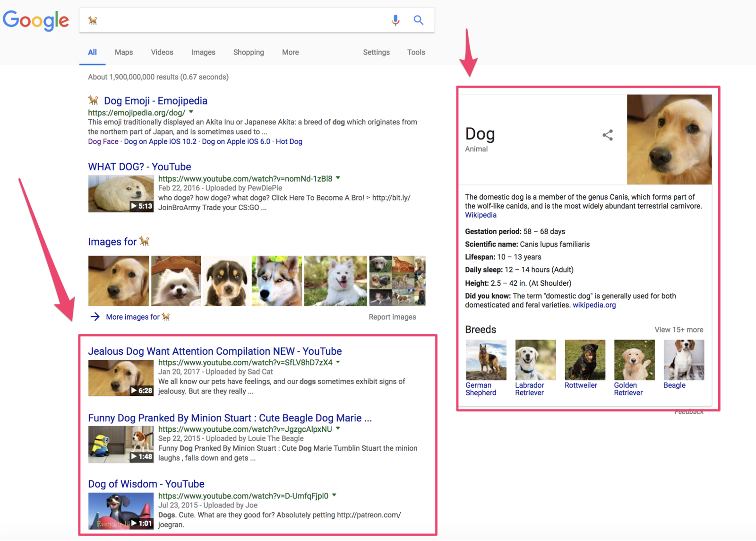Screen dimensions: 756x541
Task: Click the Daily sleep label
Action: 484,270
